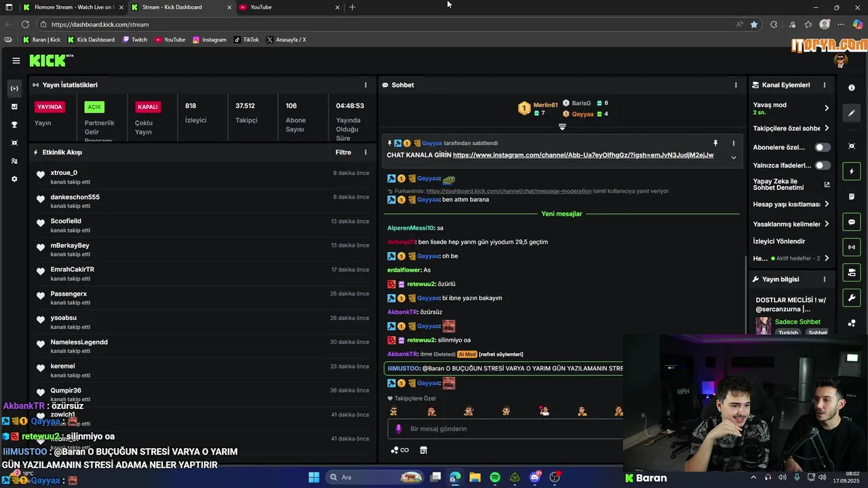Screen dimensions: 868x488
Task: Click the xtroue_0 follow event
Action: click(203, 177)
